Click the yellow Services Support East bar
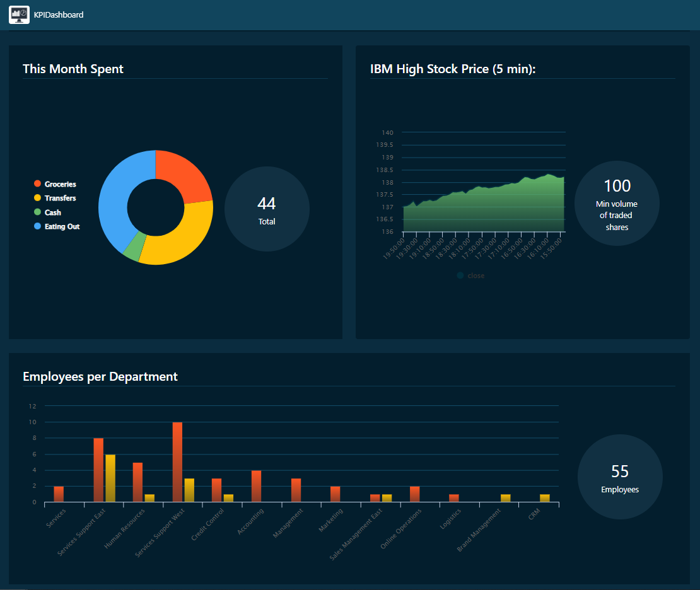This screenshot has height=590, width=700. click(x=110, y=478)
